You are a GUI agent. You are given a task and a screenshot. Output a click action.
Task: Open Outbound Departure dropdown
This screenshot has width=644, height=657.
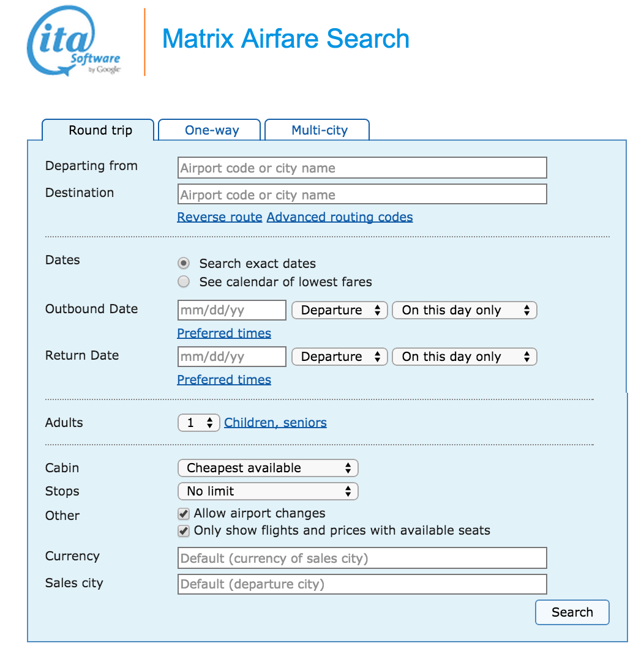(340, 310)
